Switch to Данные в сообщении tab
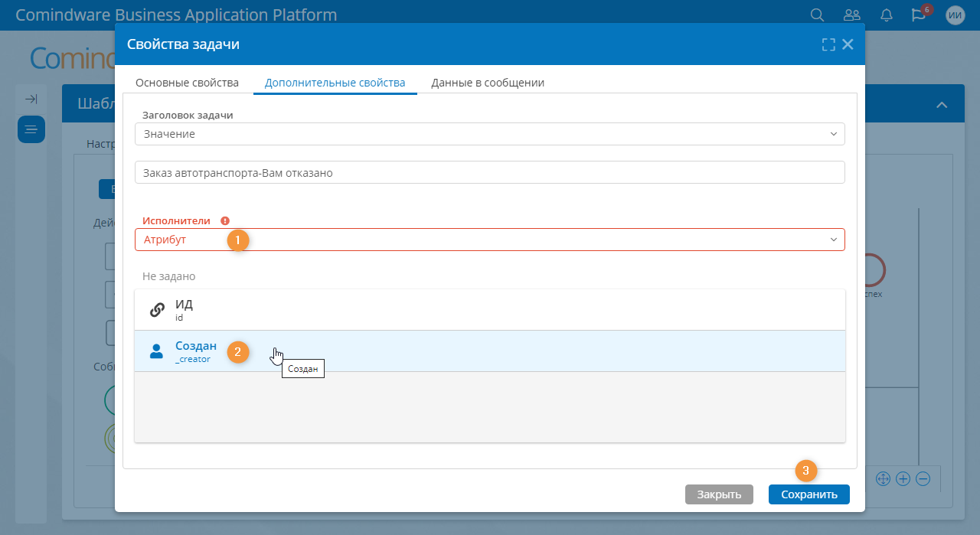Image resolution: width=980 pixels, height=535 pixels. coord(488,83)
